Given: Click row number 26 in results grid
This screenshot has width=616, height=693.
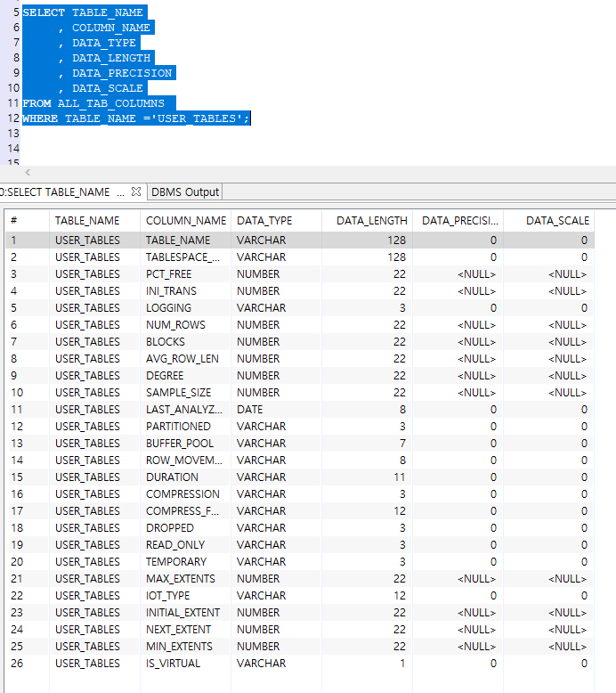Looking at the screenshot, I should 17,664.
